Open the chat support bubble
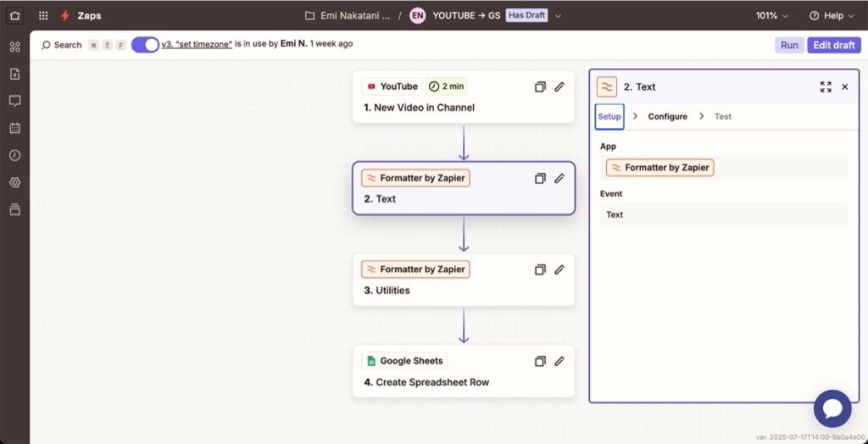 pyautogui.click(x=832, y=408)
